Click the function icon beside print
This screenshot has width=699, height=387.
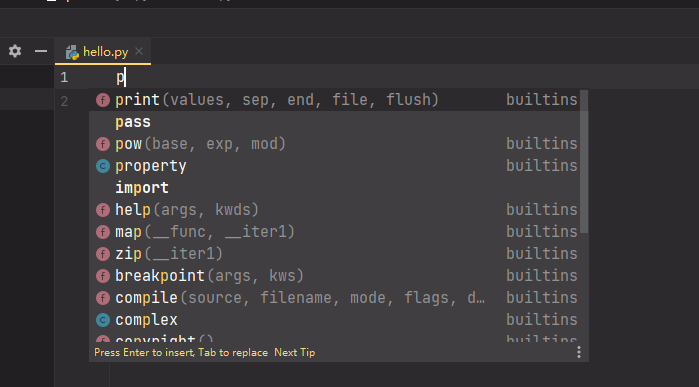tap(103, 100)
